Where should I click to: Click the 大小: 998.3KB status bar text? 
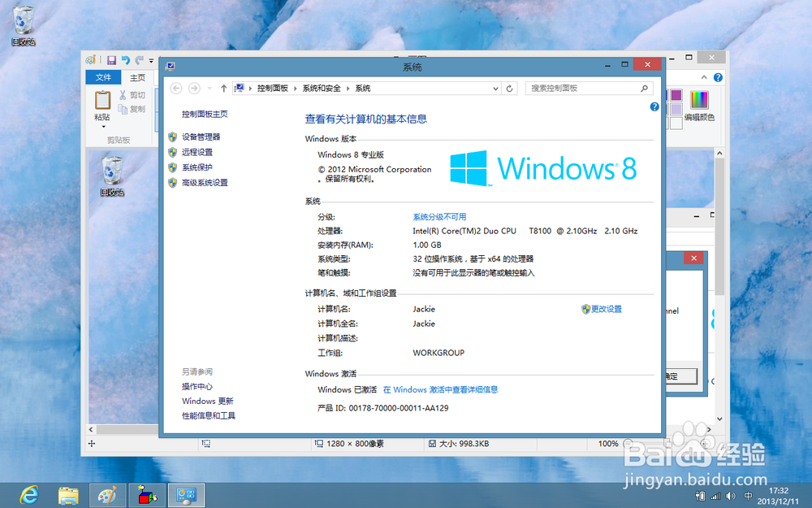pos(464,444)
